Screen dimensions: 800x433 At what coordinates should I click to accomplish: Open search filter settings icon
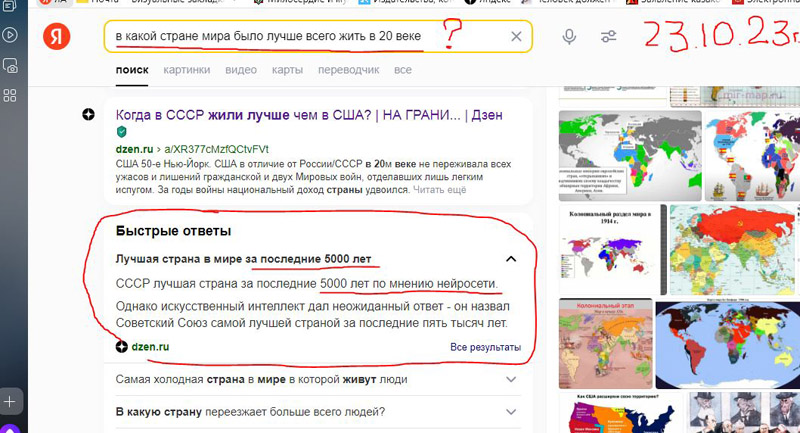608,37
